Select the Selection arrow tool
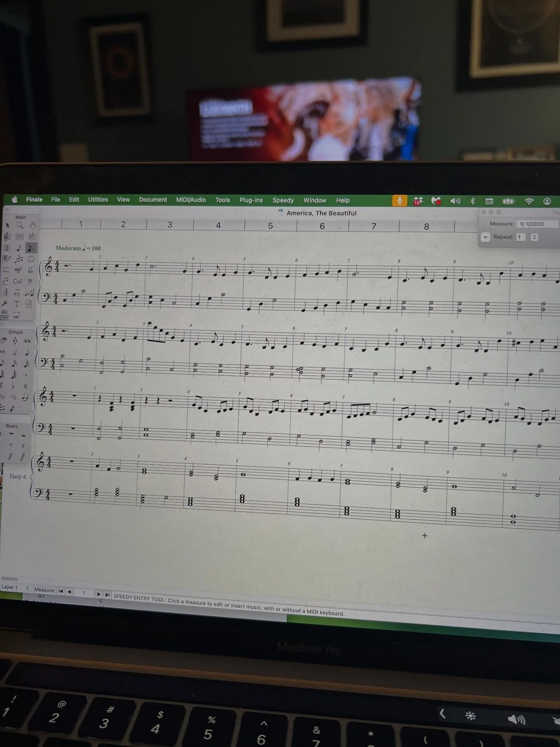Viewport: 560px width, 747px height. coord(8,225)
